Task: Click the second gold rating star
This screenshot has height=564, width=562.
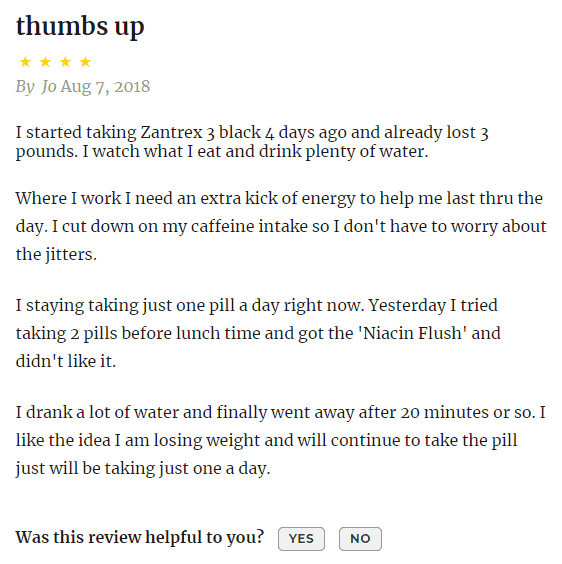Action: [45, 62]
